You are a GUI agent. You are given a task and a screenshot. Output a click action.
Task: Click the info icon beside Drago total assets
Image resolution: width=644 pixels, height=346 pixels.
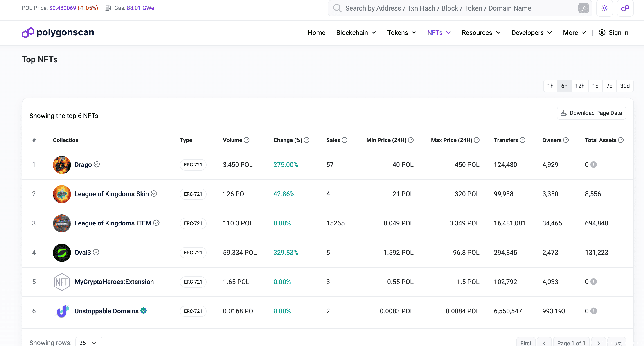pos(594,165)
